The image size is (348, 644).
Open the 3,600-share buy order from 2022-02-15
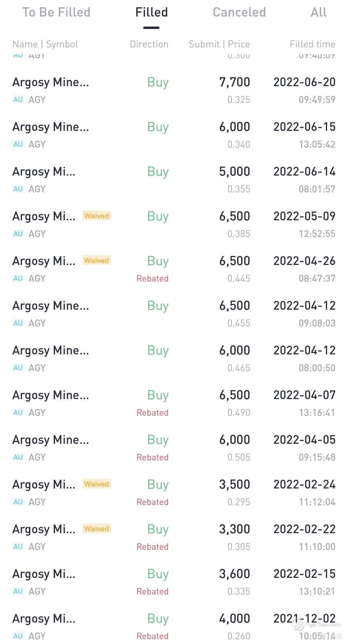click(x=173, y=582)
